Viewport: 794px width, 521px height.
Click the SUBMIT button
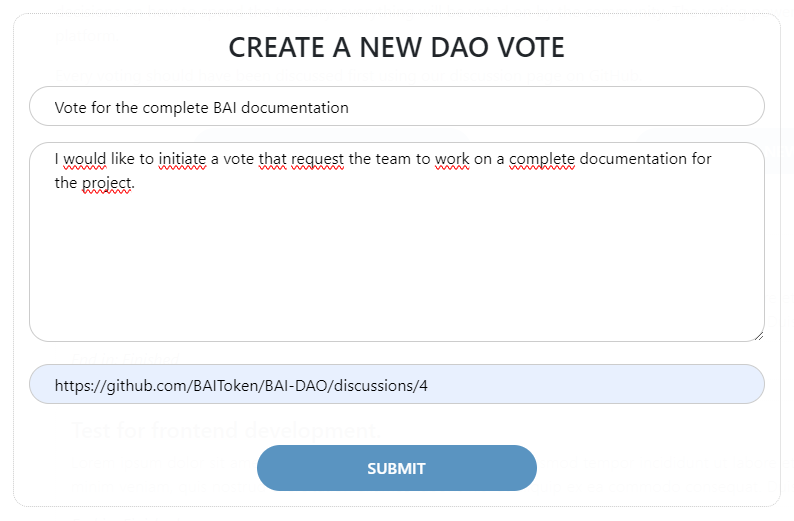[396, 468]
